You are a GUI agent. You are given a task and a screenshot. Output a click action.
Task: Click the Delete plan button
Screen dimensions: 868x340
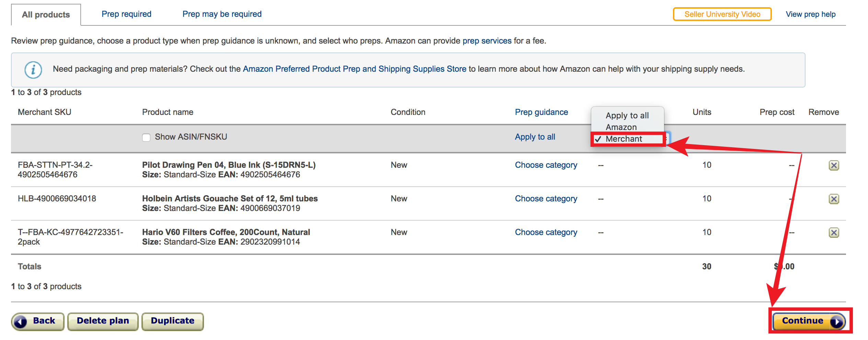[x=103, y=321]
